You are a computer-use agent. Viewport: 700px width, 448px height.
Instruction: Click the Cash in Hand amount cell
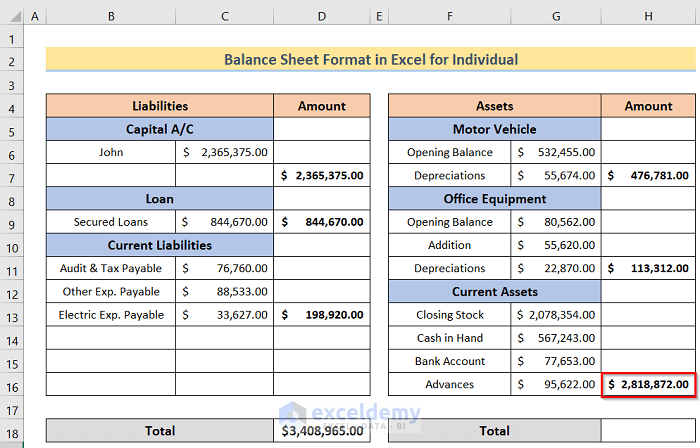[x=556, y=338]
